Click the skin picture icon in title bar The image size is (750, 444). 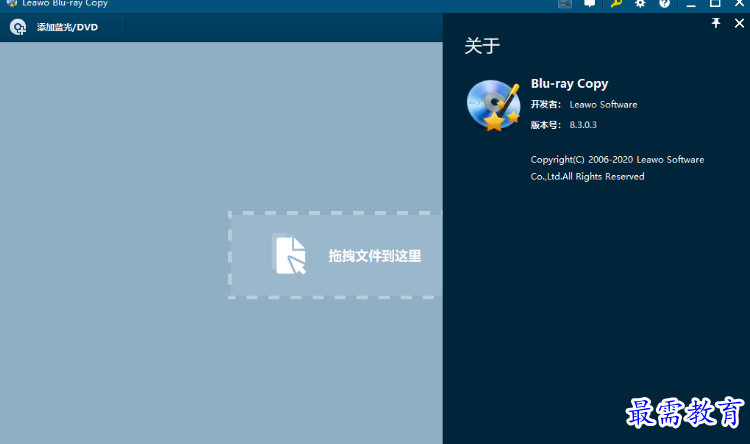(x=565, y=3)
